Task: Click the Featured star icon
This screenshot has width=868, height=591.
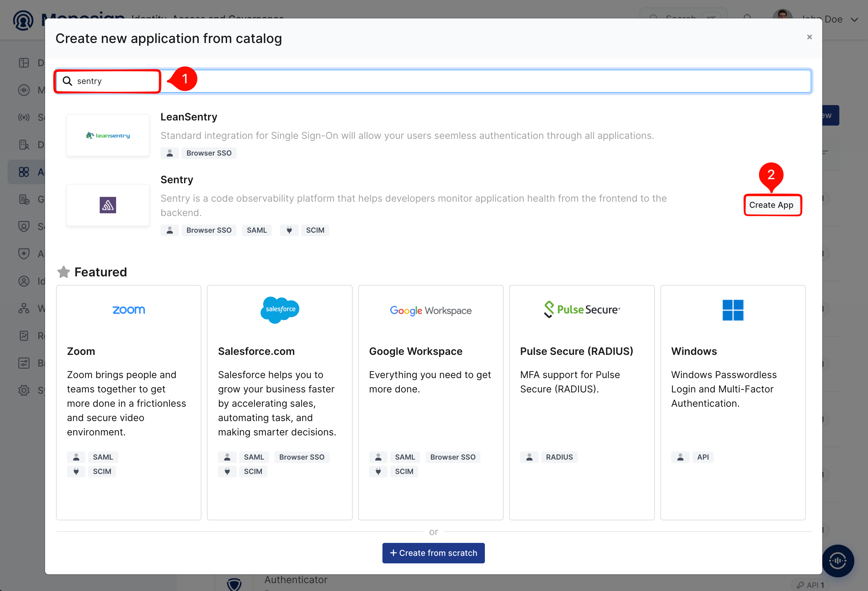Action: coord(64,272)
